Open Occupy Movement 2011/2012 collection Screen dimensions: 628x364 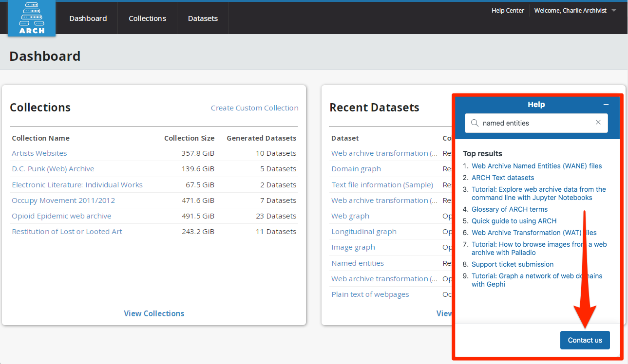coord(63,200)
